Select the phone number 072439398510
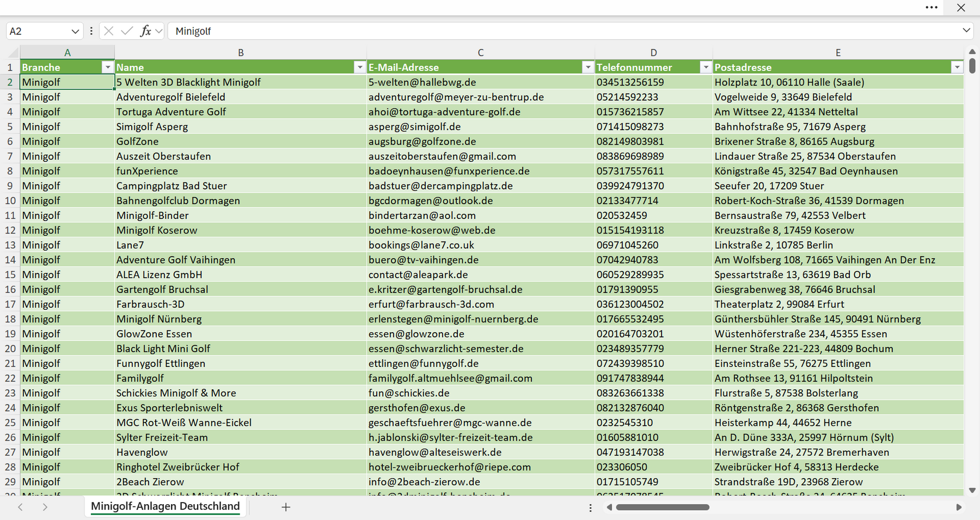Screen dimensions: 980x520 pos(654,363)
